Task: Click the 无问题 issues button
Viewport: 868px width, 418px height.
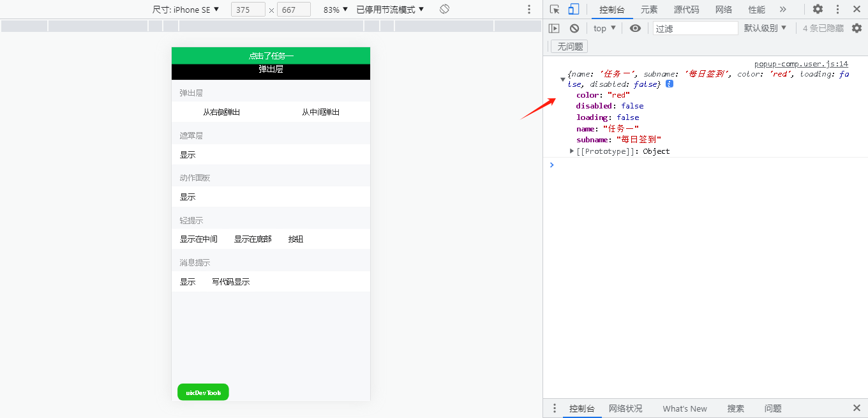Action: click(x=570, y=47)
